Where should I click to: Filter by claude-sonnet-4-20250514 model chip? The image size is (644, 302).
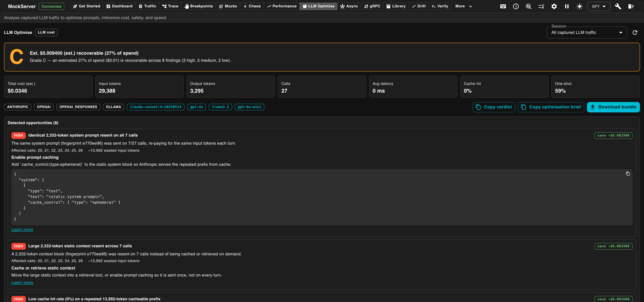(155, 107)
